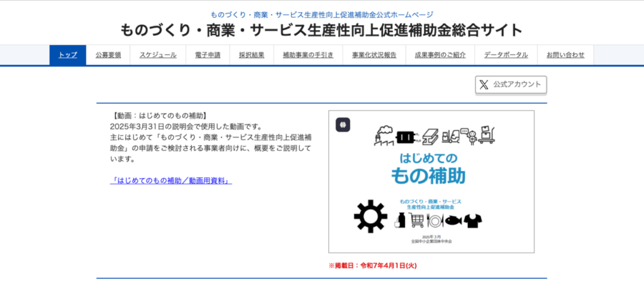Click the hand truck with boxes icon
This screenshot has width=644, height=299.
pos(487,134)
